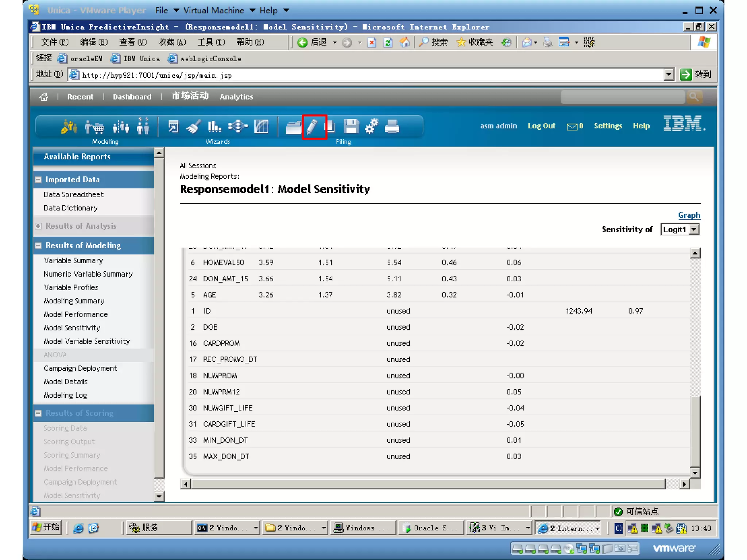Screen dimensions: 747x560
Task: Open the weblogicConsole favorites link
Action: pyautogui.click(x=205, y=58)
